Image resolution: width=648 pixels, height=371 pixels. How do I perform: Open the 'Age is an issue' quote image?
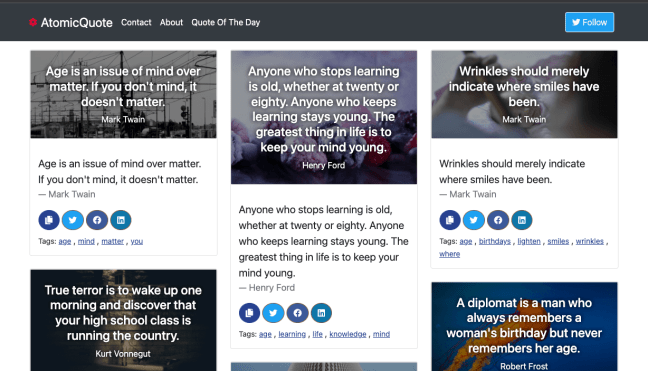pyautogui.click(x=123, y=95)
